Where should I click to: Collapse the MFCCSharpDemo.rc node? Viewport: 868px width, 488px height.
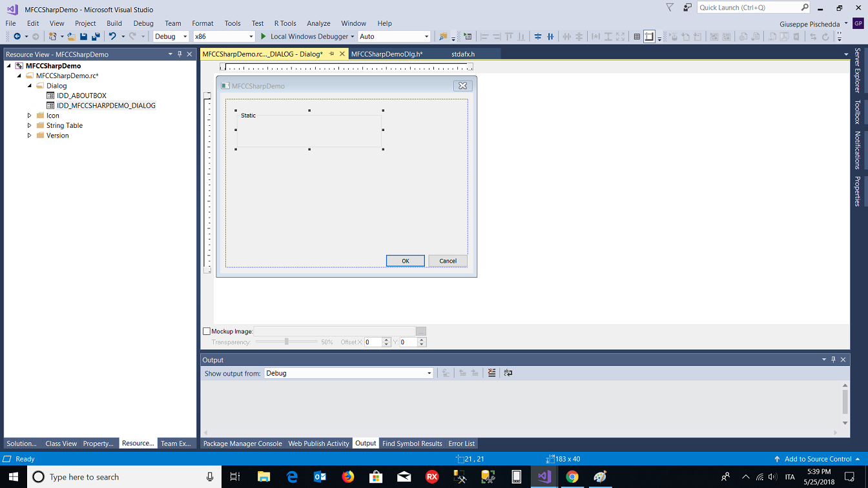click(19, 76)
